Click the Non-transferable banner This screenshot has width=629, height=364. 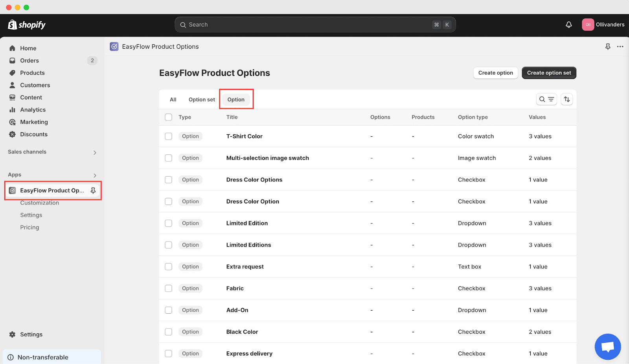52,357
